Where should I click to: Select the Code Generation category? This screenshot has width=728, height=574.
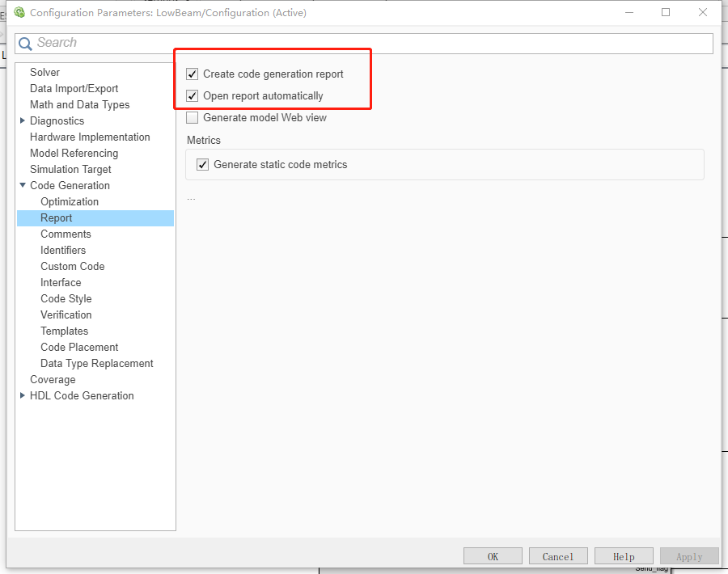70,186
